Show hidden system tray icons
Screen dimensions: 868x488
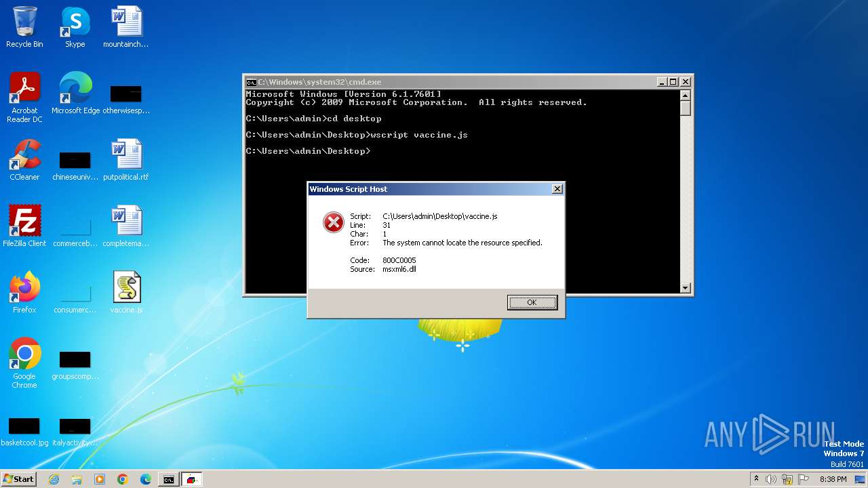[756, 479]
